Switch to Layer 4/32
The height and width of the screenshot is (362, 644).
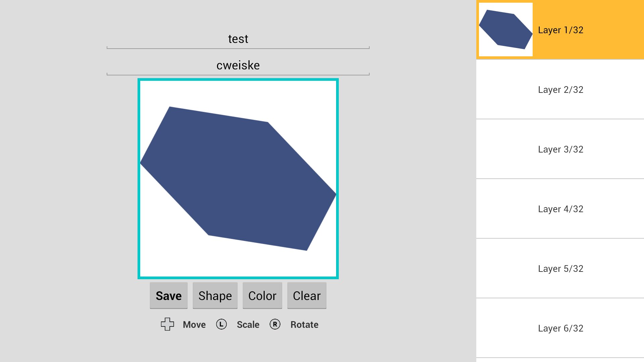pyautogui.click(x=560, y=209)
